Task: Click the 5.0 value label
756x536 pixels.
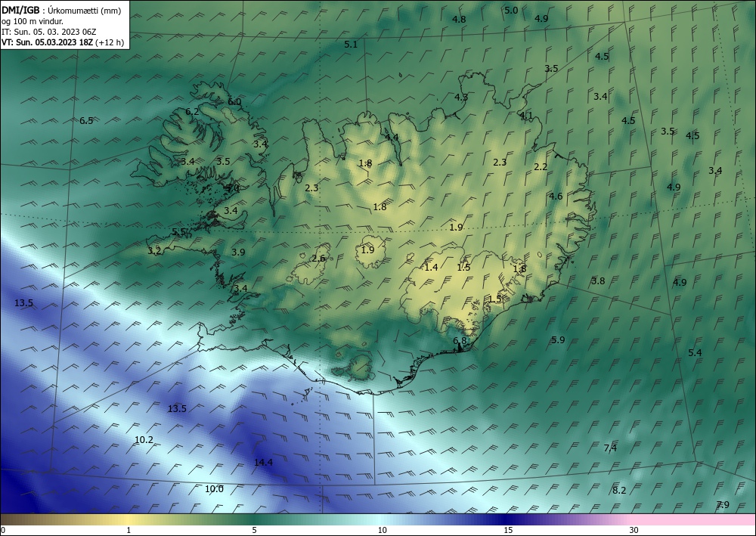Action: pyautogui.click(x=511, y=10)
